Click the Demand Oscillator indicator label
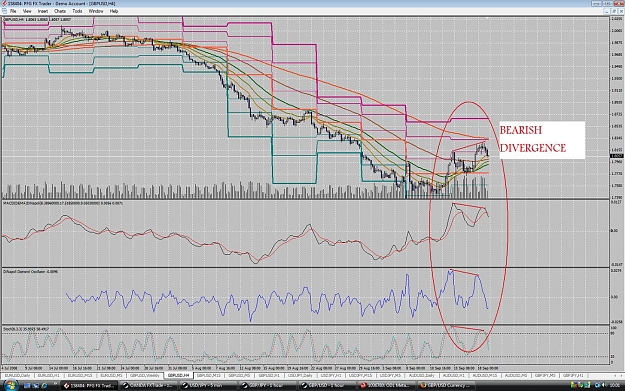 [x=30, y=271]
